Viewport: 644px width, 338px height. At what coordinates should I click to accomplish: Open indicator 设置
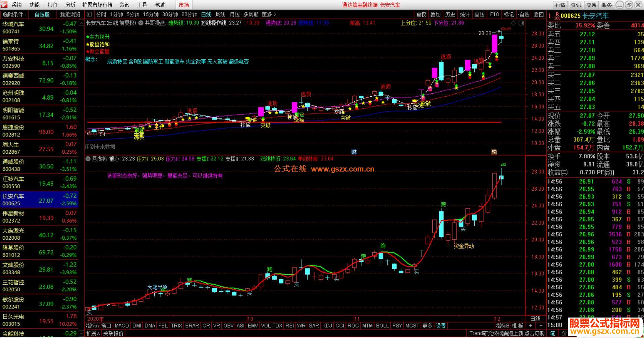point(441,326)
